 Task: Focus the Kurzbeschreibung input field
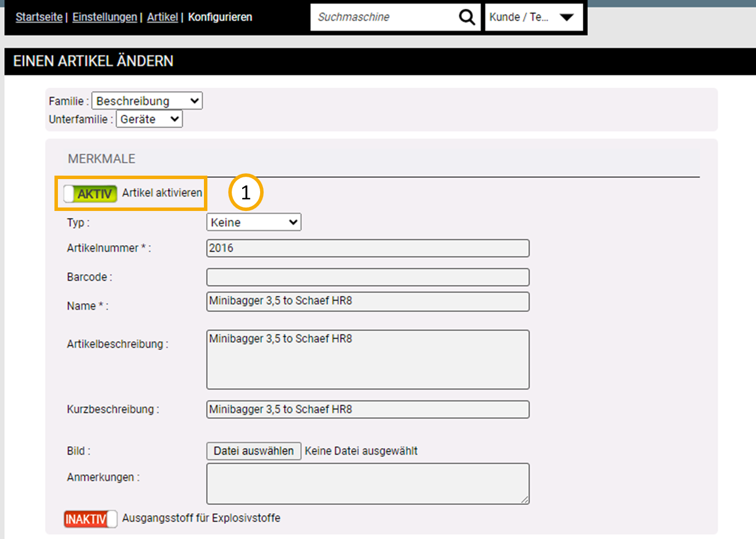coord(367,409)
